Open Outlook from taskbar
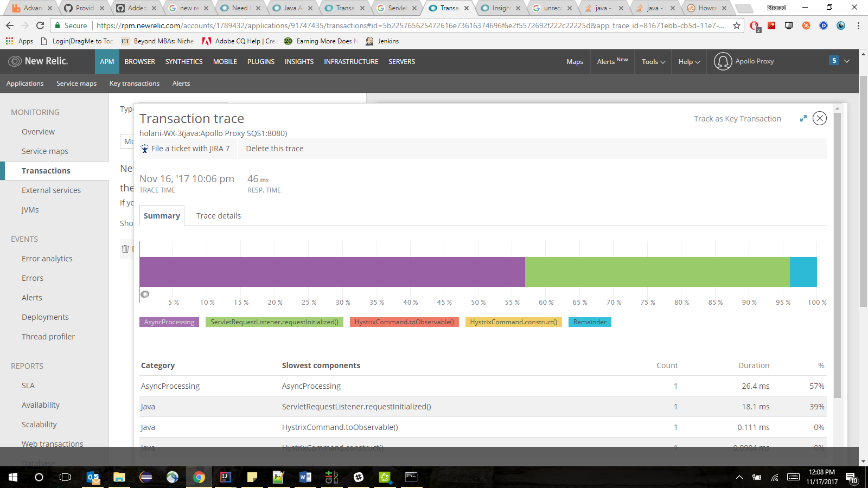This screenshot has width=868, height=488. [93, 477]
